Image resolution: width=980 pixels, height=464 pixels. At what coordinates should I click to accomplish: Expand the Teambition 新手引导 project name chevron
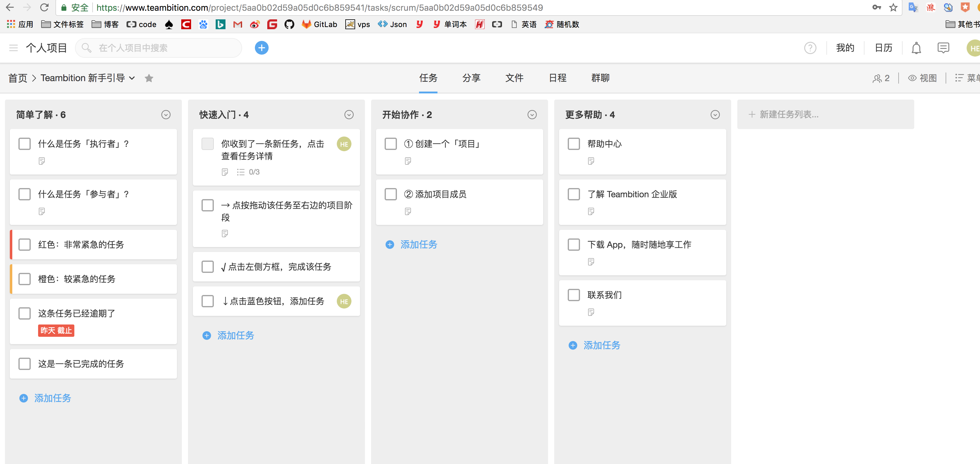132,78
